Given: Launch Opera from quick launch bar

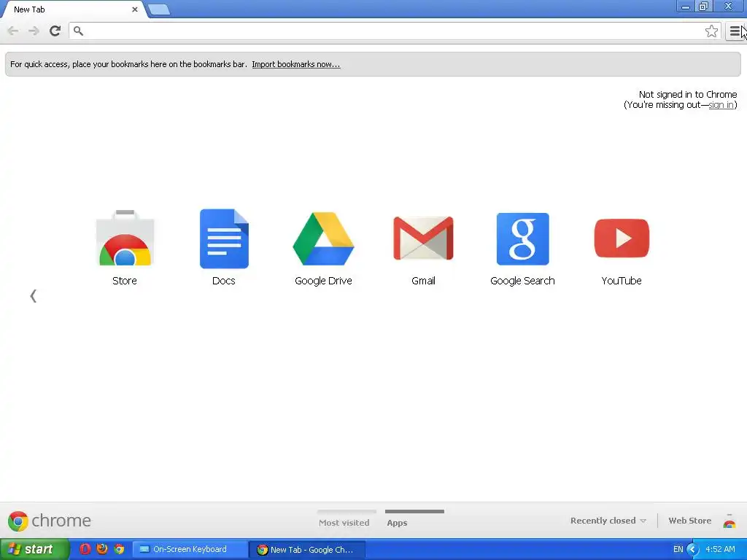Looking at the screenshot, I should tap(85, 549).
